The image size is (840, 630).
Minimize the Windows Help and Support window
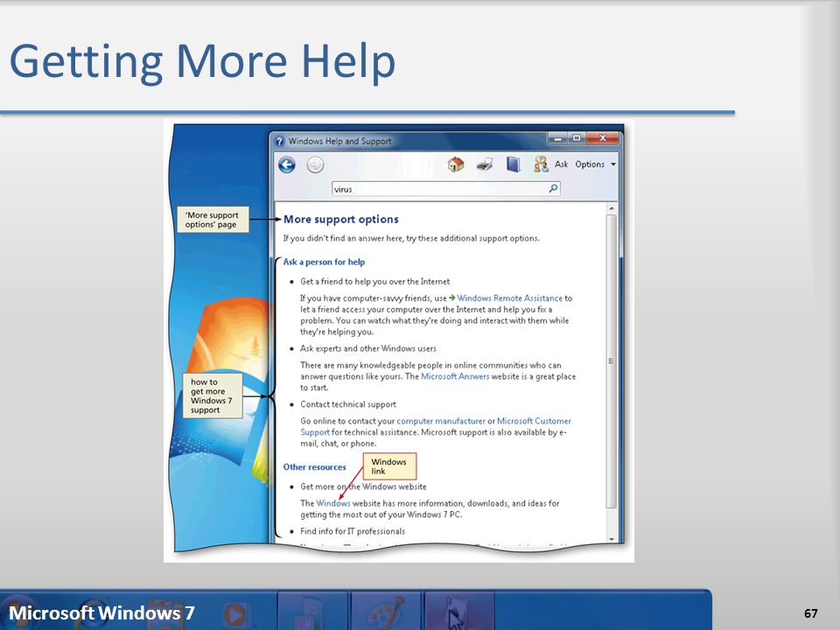click(x=557, y=138)
